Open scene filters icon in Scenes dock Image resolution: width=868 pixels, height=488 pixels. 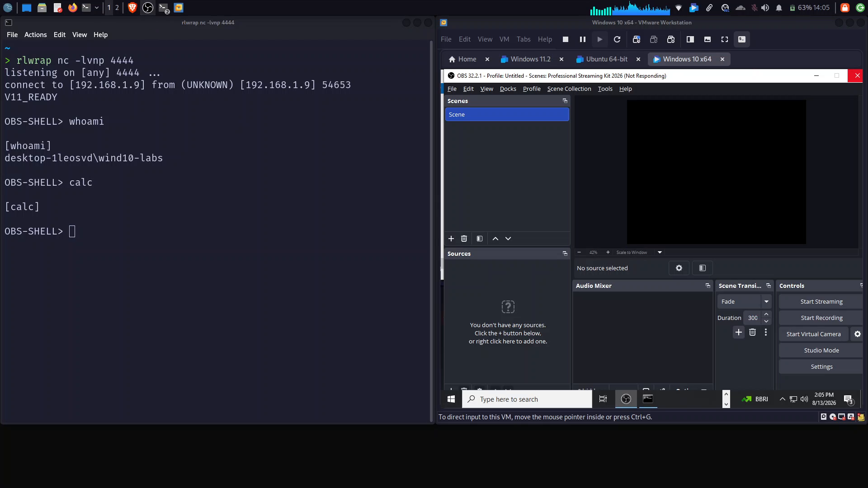point(480,239)
